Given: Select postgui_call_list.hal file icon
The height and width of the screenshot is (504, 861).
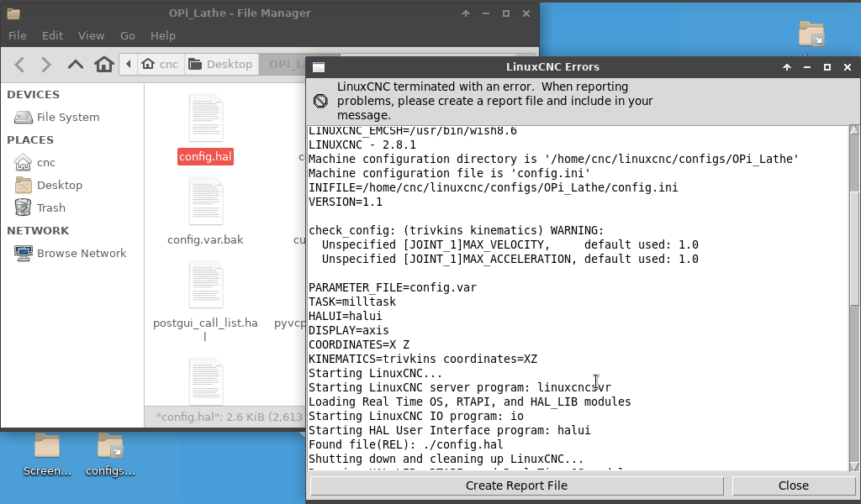Looking at the screenshot, I should pyautogui.click(x=206, y=285).
